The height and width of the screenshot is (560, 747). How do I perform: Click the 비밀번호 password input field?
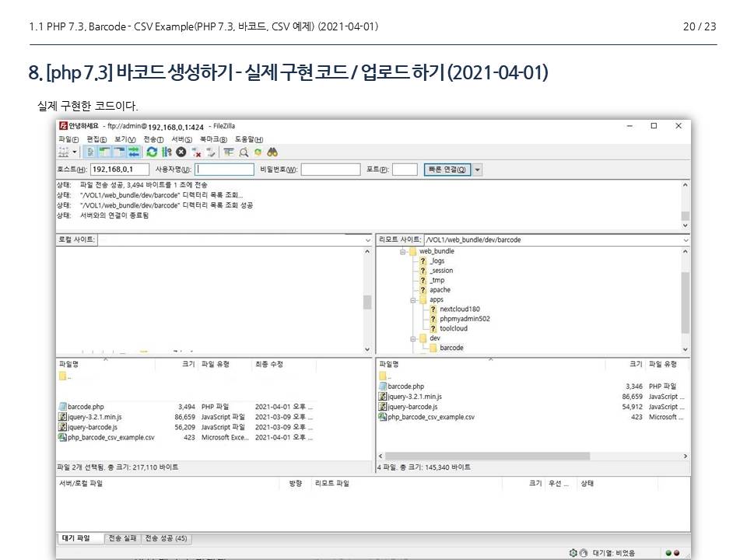[331, 170]
